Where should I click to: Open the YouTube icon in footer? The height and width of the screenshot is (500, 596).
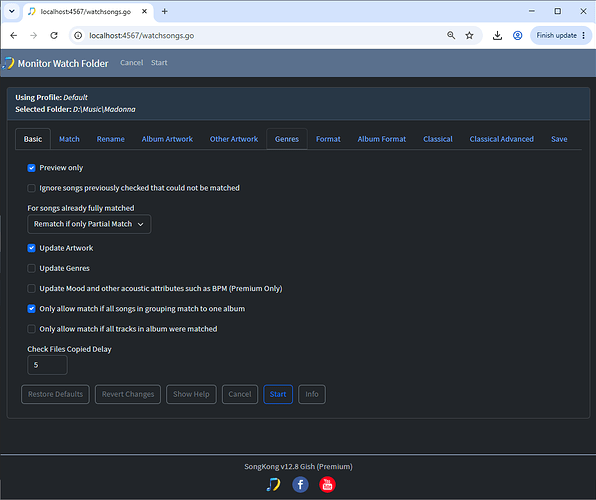[x=327, y=484]
